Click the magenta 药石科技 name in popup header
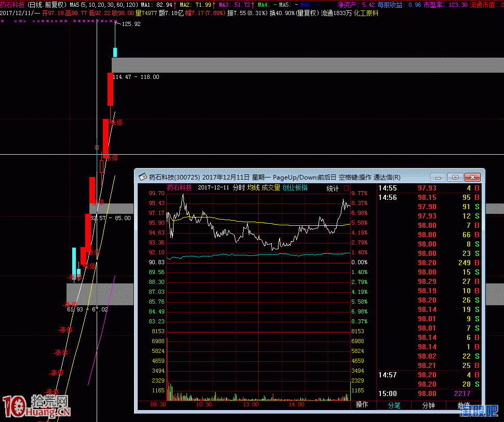The image size is (504, 422). 179,187
